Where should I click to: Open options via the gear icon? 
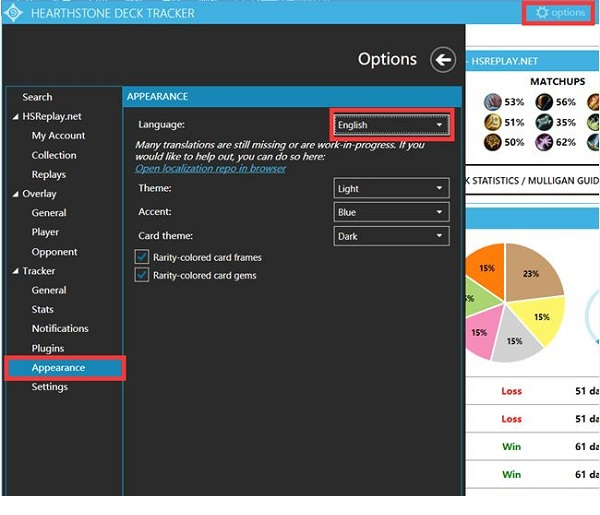543,13
